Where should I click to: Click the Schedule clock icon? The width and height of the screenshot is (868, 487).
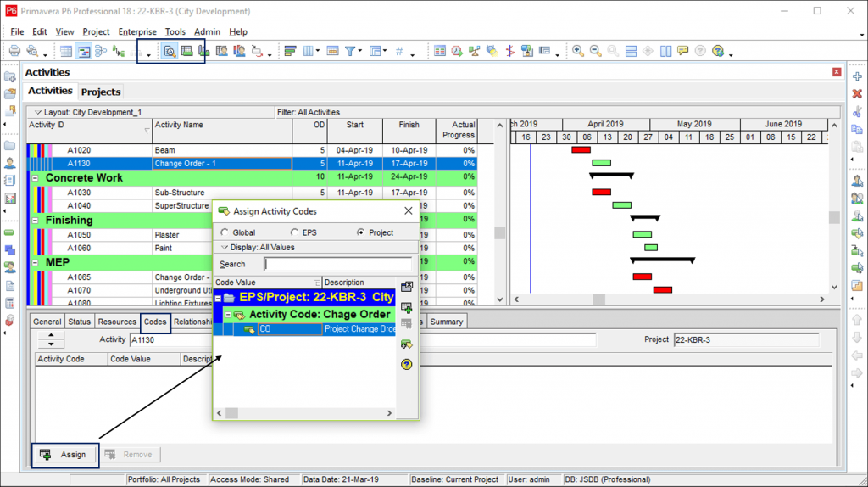(457, 51)
